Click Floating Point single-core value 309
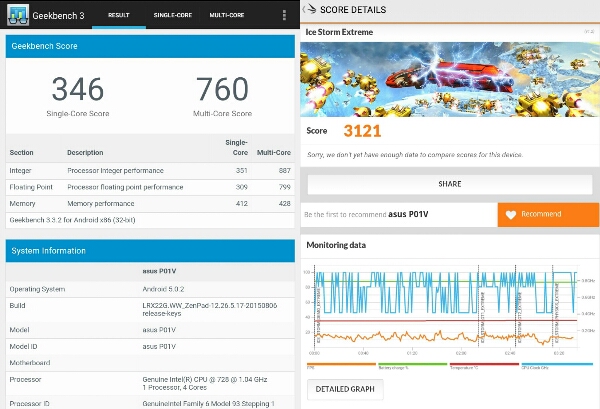Image resolution: width=600 pixels, height=409 pixels. 241,187
